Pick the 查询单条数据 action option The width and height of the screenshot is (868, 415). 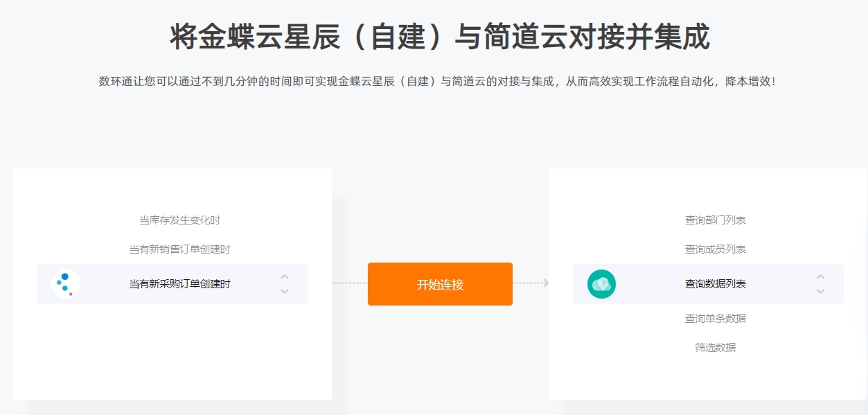click(716, 319)
